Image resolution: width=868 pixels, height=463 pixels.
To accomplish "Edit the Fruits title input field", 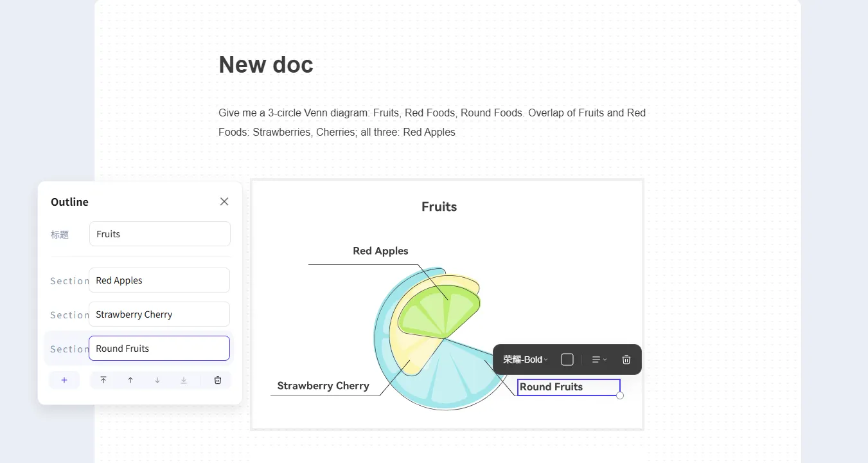I will 159,234.
